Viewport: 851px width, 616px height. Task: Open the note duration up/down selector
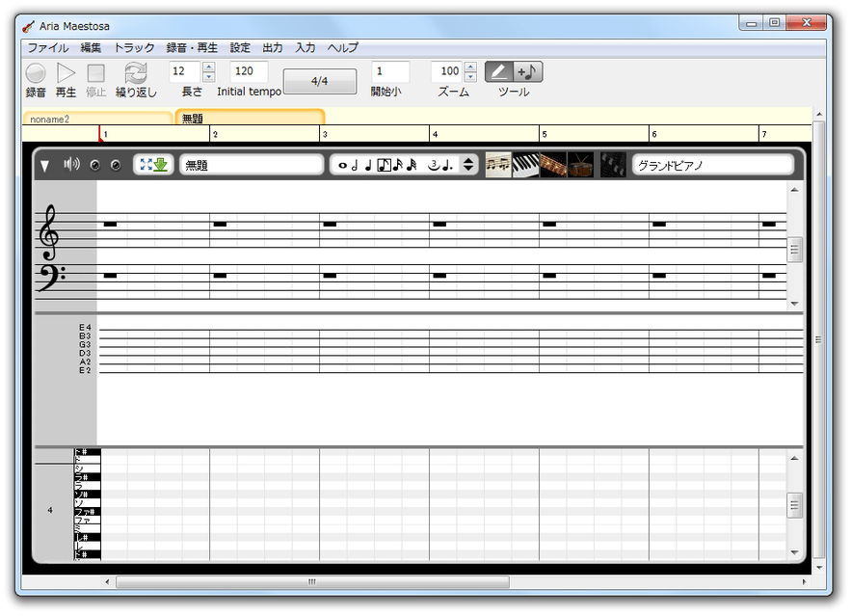coord(467,165)
